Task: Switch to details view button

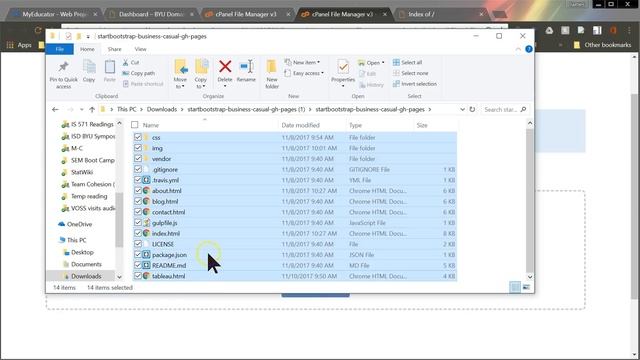Action: coord(515,287)
